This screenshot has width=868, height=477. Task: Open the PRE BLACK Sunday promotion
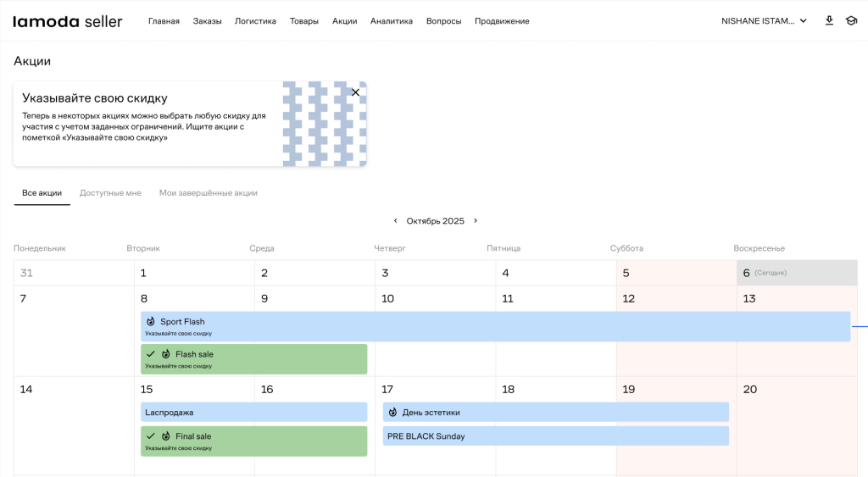click(x=555, y=436)
